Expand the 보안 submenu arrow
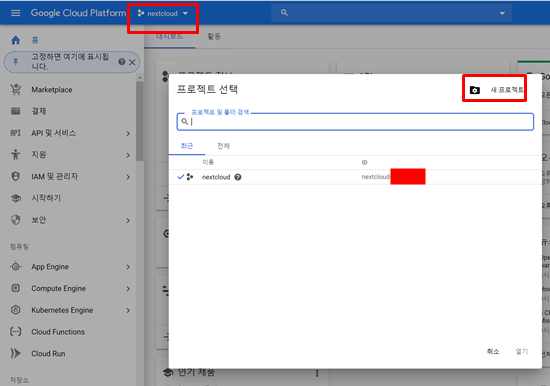550x386 pixels. pyautogui.click(x=128, y=220)
